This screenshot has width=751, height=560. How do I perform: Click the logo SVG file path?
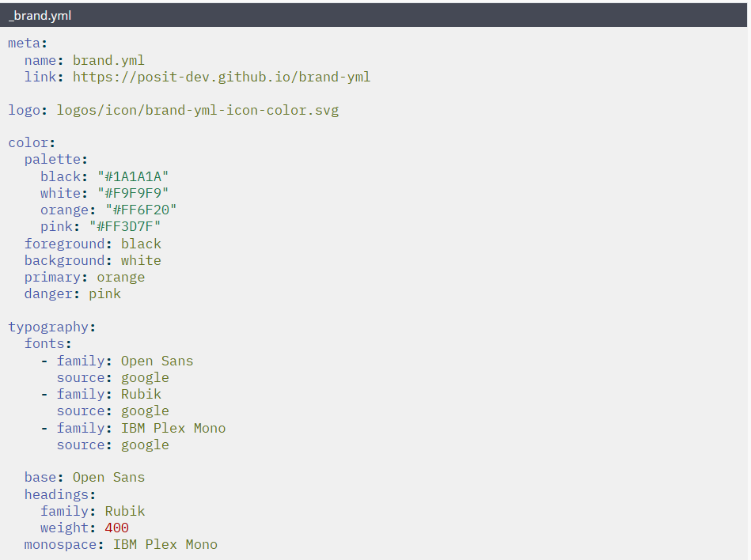(197, 110)
